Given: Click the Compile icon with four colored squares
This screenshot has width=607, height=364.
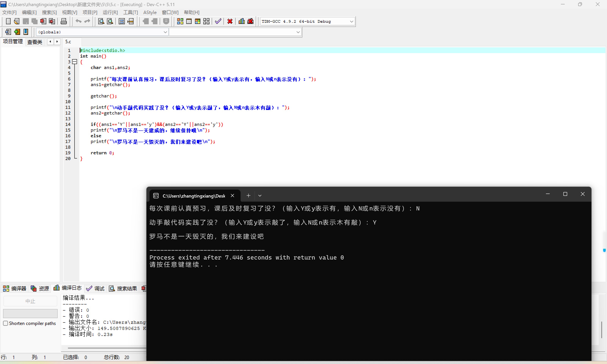Looking at the screenshot, I should click(180, 21).
